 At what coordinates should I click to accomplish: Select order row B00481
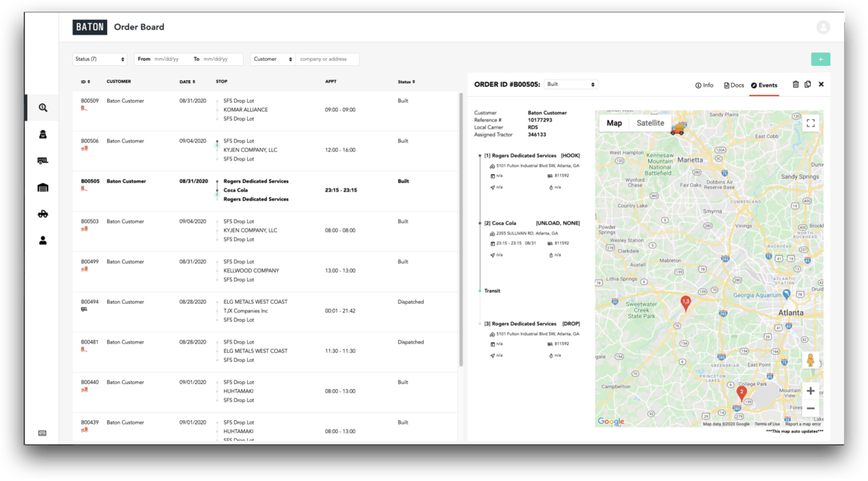(265, 352)
